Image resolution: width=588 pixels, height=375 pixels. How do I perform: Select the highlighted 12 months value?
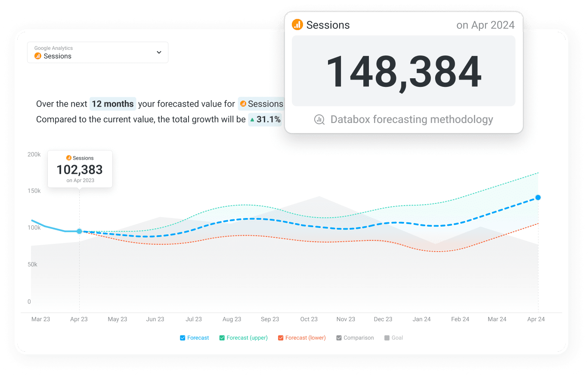point(112,104)
